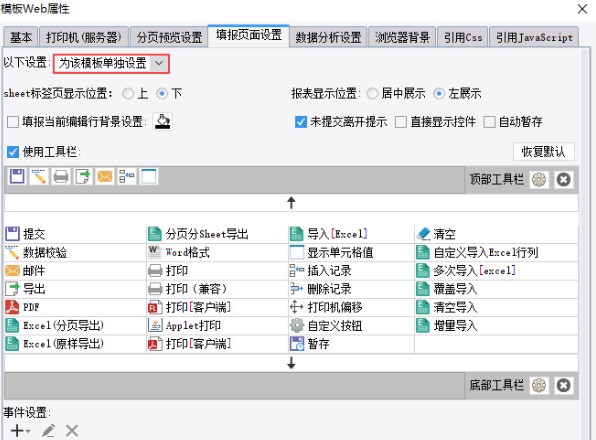Select the 清空导入 tool
Screen dimensions: 596x440
point(496,307)
